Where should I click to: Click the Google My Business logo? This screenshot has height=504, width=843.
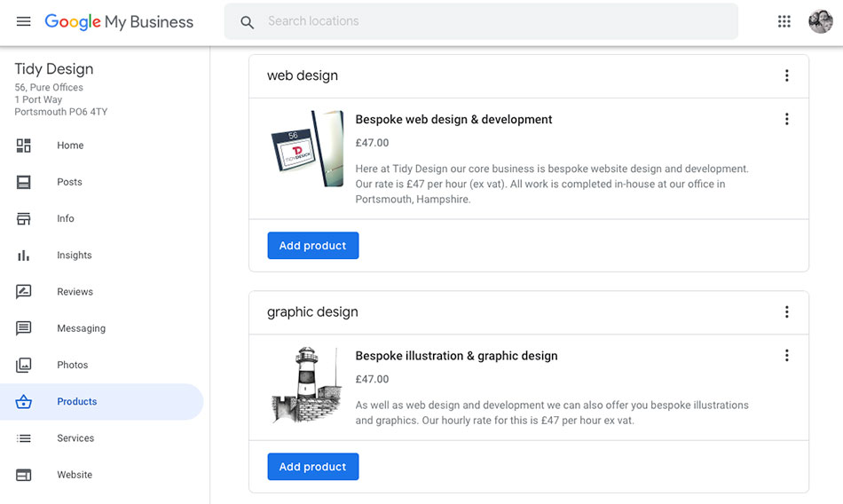tap(119, 21)
